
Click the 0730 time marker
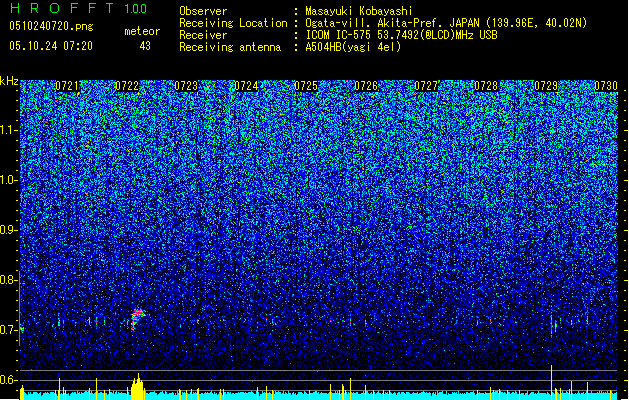(x=606, y=86)
